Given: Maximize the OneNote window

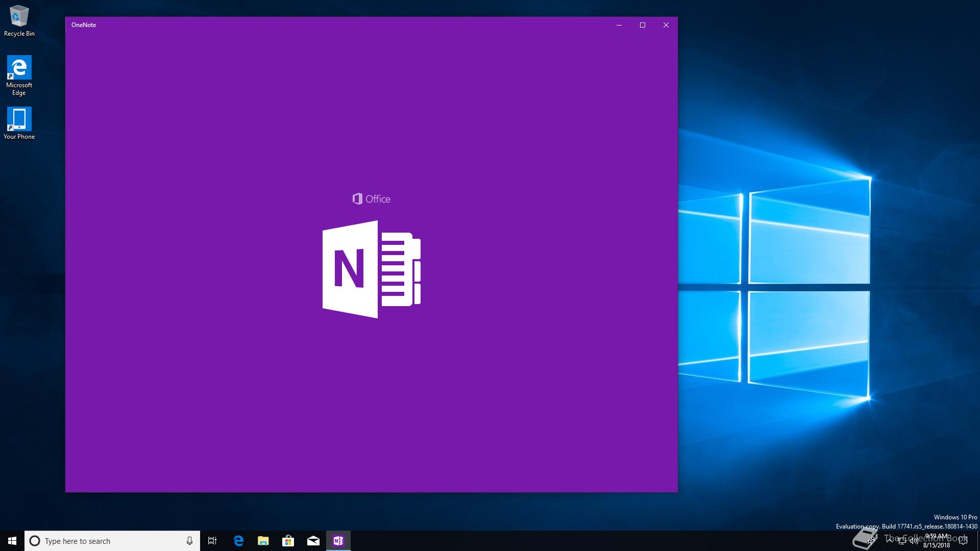Looking at the screenshot, I should click(x=643, y=25).
